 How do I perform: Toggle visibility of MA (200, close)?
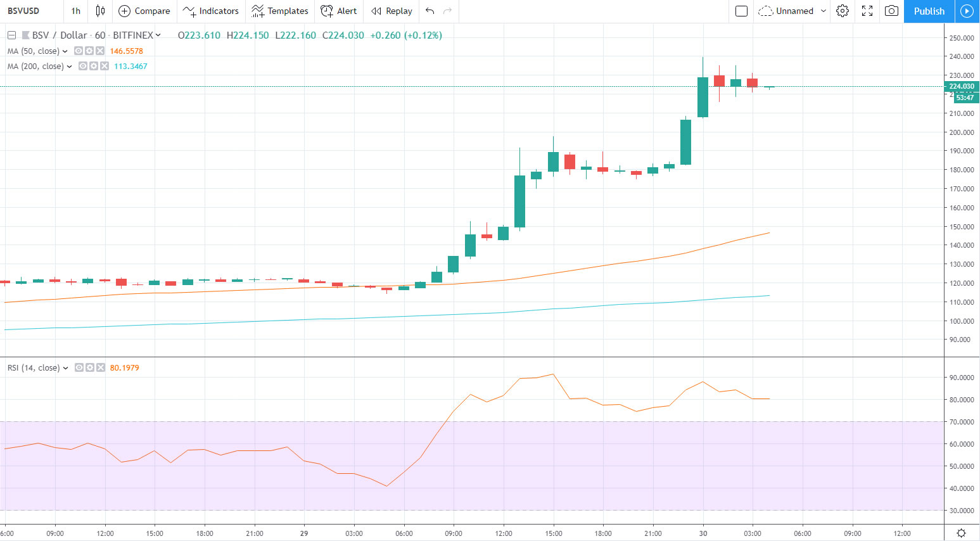tap(83, 67)
